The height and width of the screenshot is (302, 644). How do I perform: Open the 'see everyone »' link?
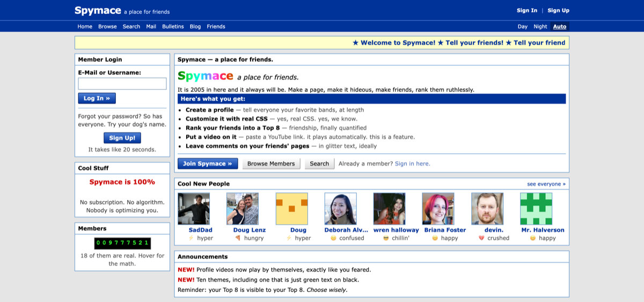[x=546, y=184]
